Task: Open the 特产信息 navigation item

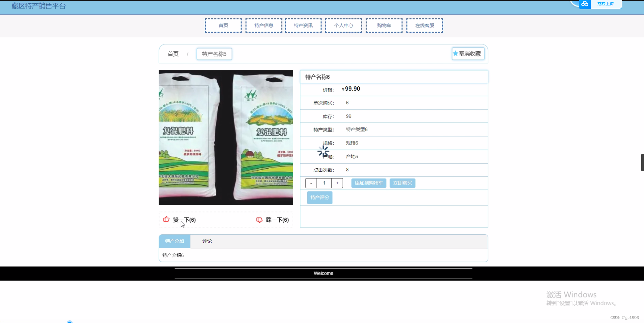Action: 263,25
